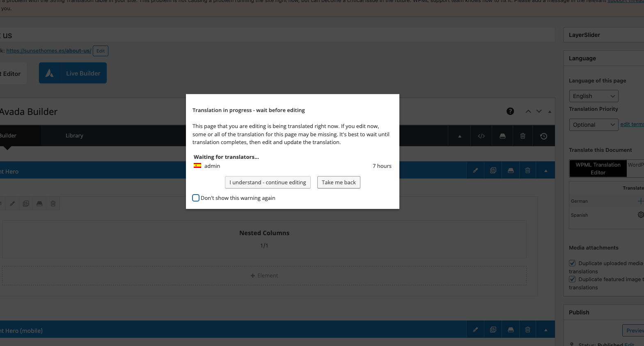Image resolution: width=644 pixels, height=346 pixels.
Task: Save layout to library in builder toolbar
Action: (x=502, y=136)
